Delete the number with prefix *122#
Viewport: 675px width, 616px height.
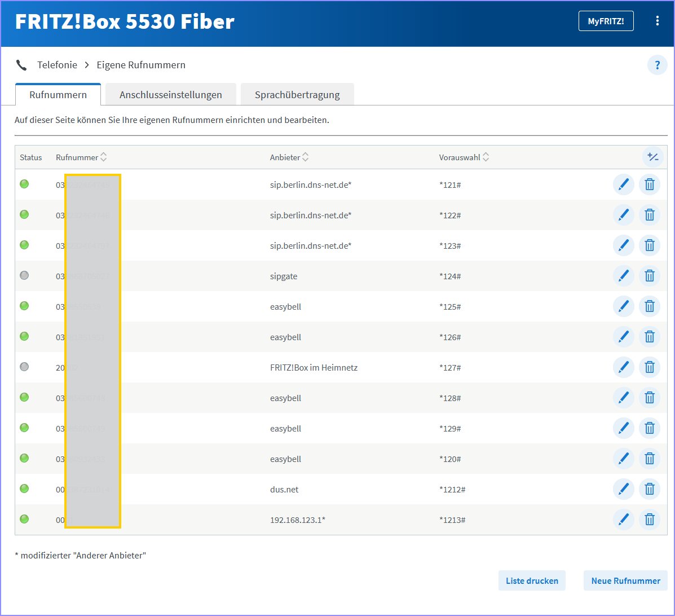pos(650,215)
